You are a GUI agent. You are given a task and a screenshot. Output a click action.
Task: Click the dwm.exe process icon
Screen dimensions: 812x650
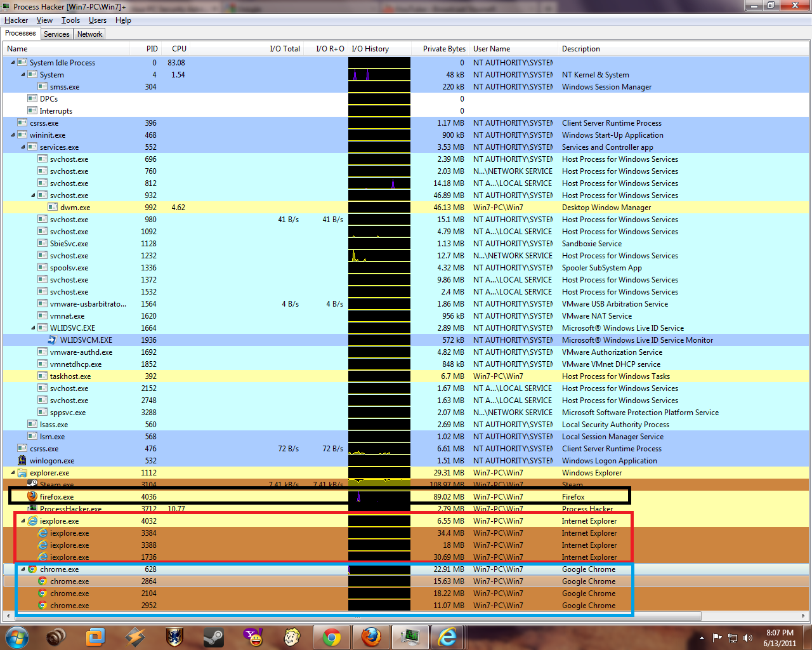tap(53, 208)
